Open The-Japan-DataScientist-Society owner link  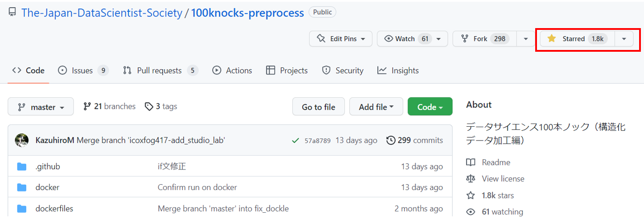pyautogui.click(x=102, y=12)
